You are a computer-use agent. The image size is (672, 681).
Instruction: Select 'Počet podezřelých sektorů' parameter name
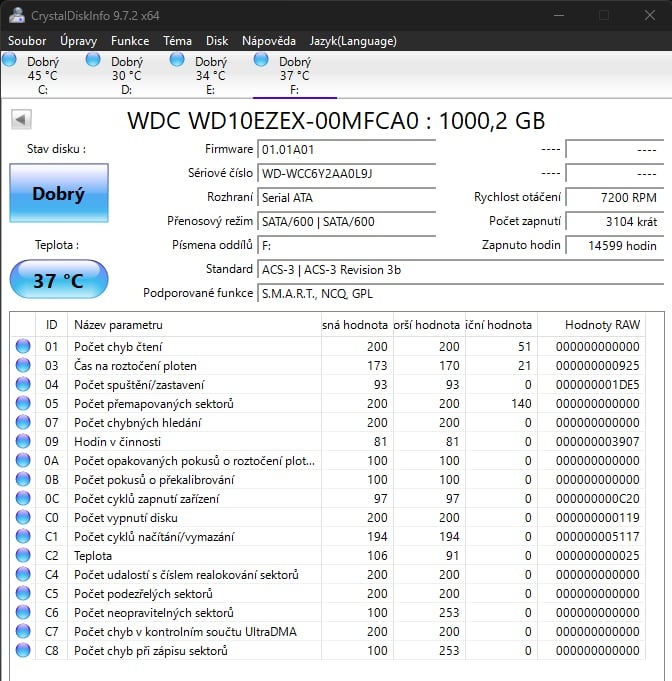coord(143,594)
